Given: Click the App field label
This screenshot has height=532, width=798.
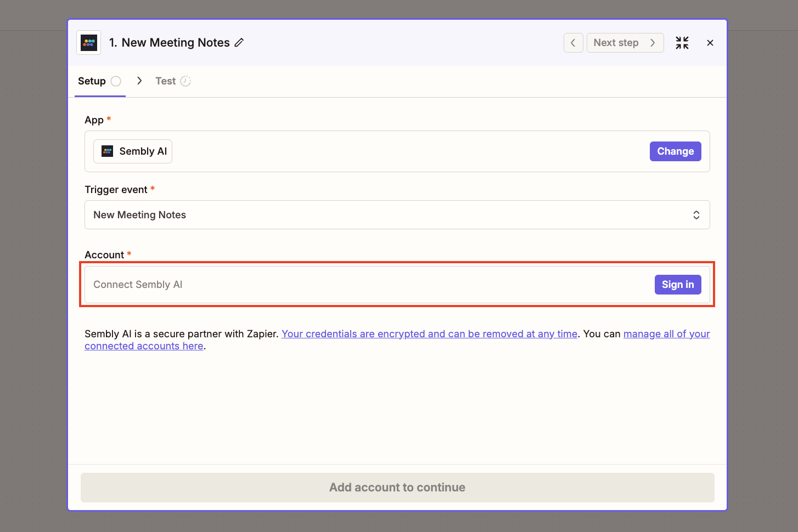Looking at the screenshot, I should point(94,120).
